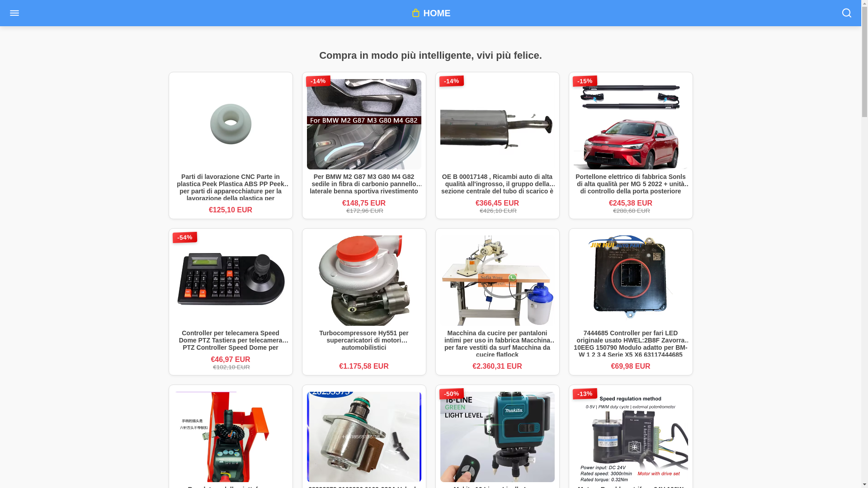Open the sewing machine table image
This screenshot has width=868, height=488.
[x=497, y=280]
